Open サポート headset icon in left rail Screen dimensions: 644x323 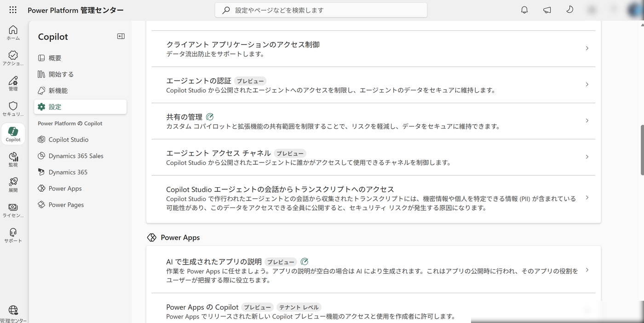[13, 236]
